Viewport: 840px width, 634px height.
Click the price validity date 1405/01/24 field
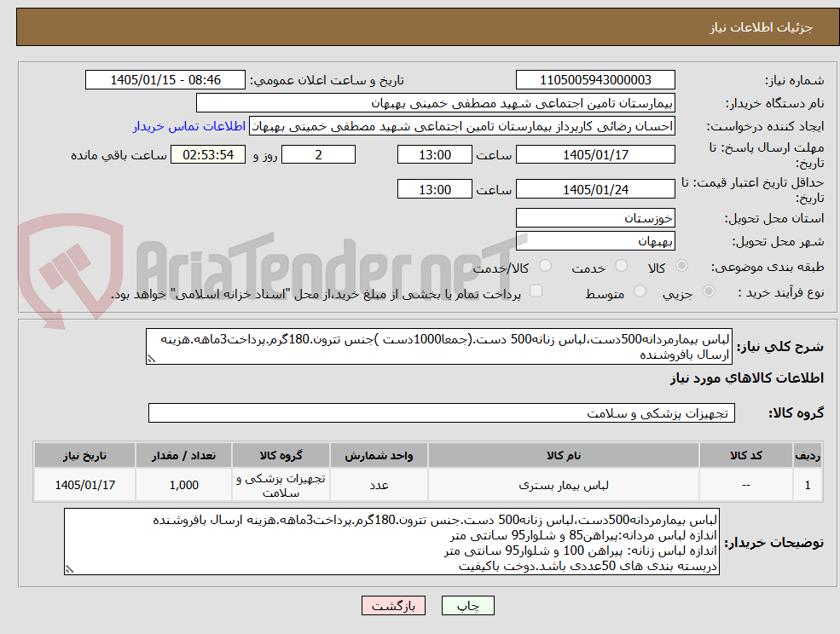[x=595, y=189]
